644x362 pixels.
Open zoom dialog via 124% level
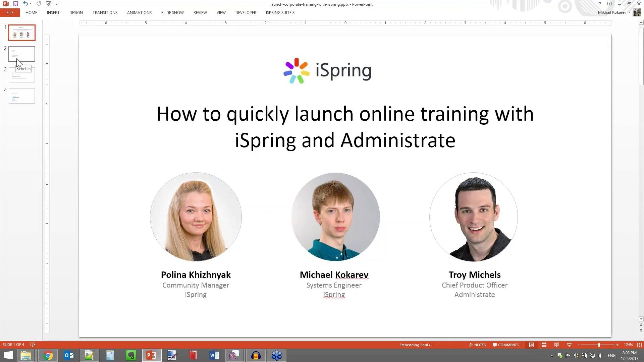628,345
